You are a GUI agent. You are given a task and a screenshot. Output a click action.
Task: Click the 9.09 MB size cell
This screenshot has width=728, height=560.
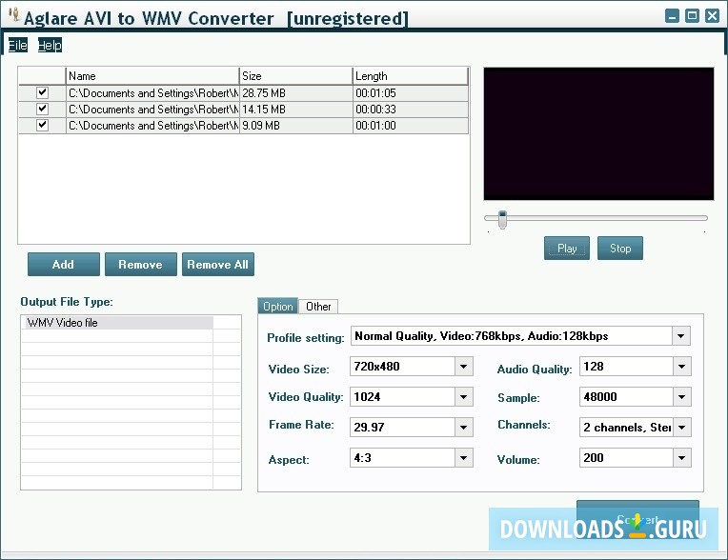tap(296, 126)
